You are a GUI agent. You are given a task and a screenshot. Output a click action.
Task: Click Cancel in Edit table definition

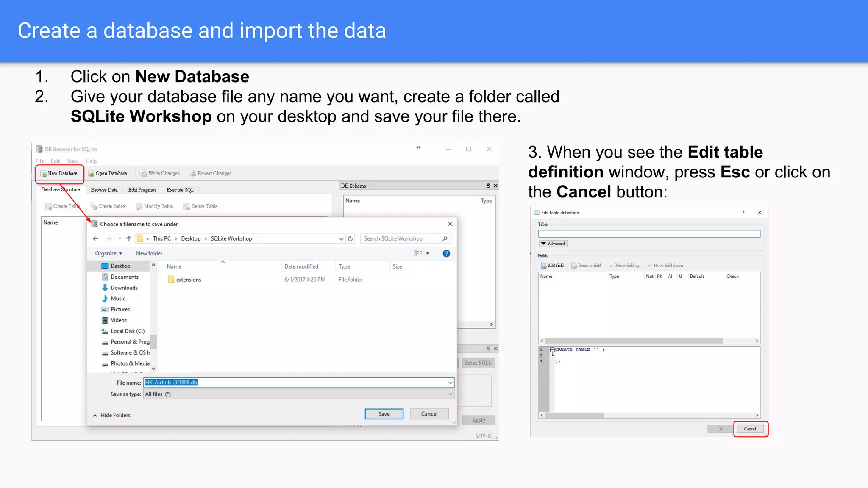750,429
